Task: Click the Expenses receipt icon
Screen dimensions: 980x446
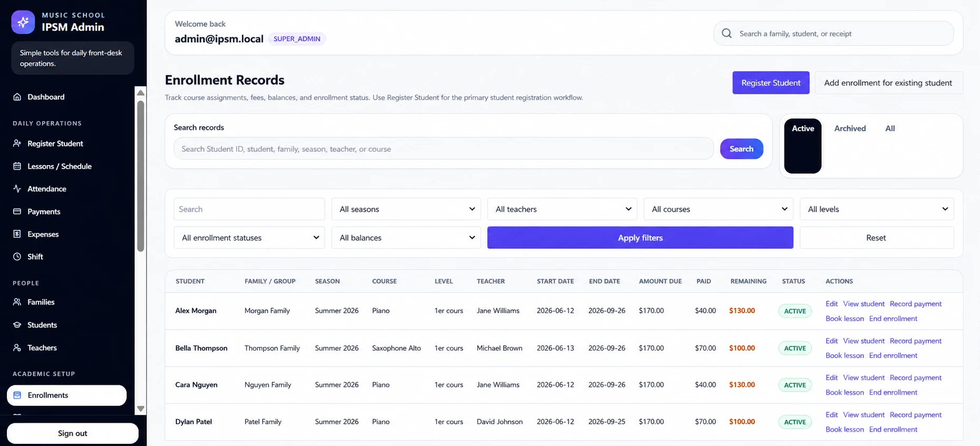Action: click(17, 234)
